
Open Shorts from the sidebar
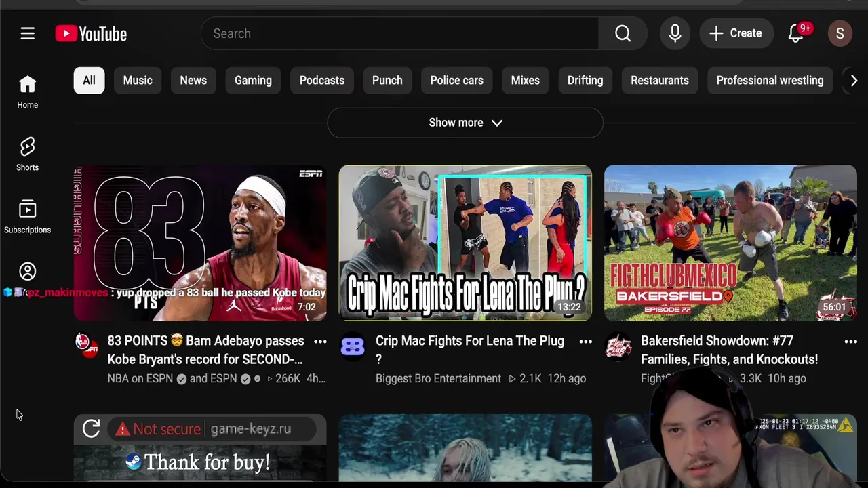click(27, 155)
